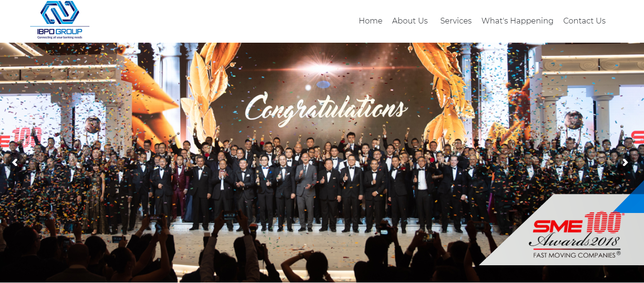Advance to the next carousel slide arrow
Screen dimensions: 644x283
tap(625, 163)
